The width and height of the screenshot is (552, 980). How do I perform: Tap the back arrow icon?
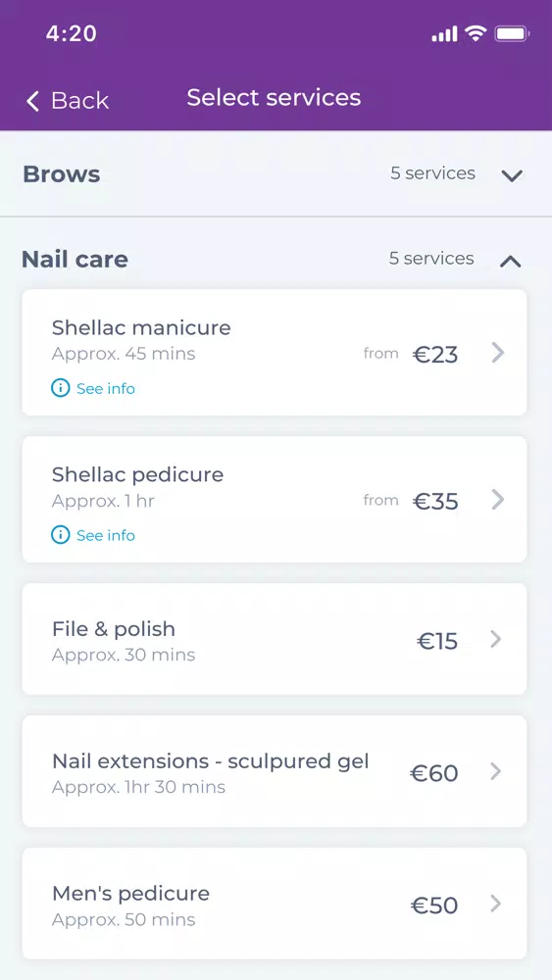[32, 101]
